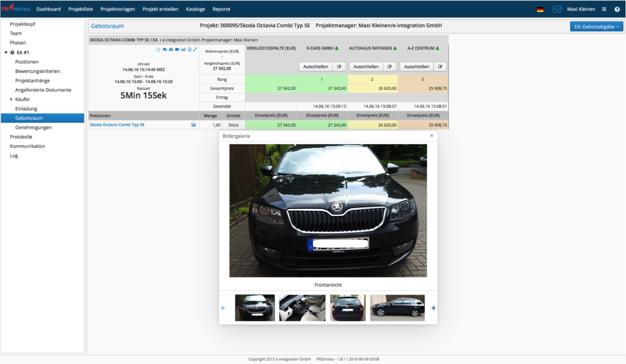Click the bar chart icon in auction toolbar
The image size is (626, 364).
[x=183, y=49]
